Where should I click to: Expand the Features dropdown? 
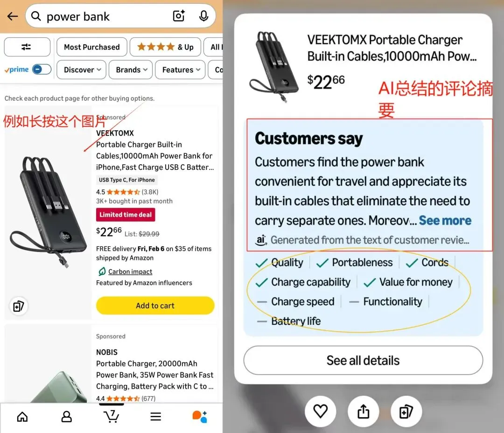(181, 70)
